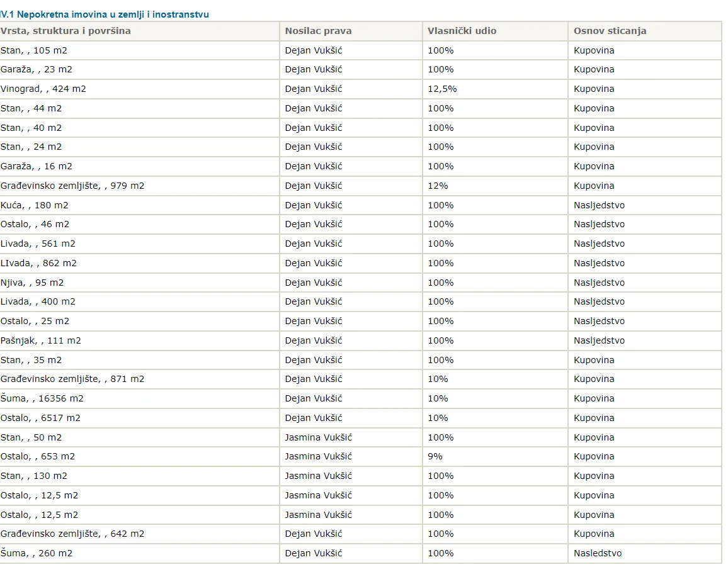
Task: Select the 'Šuma, , 16356 m2' cell
Action: pos(139,398)
